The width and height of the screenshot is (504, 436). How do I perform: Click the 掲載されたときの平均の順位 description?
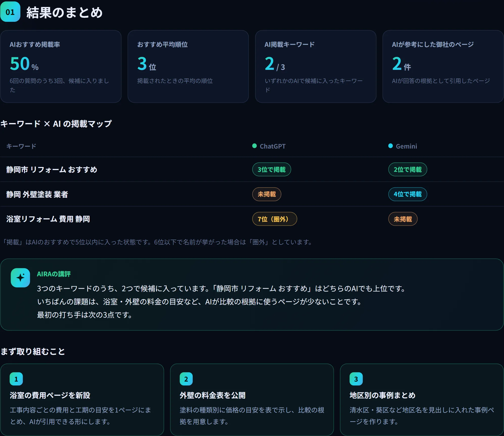tap(175, 81)
